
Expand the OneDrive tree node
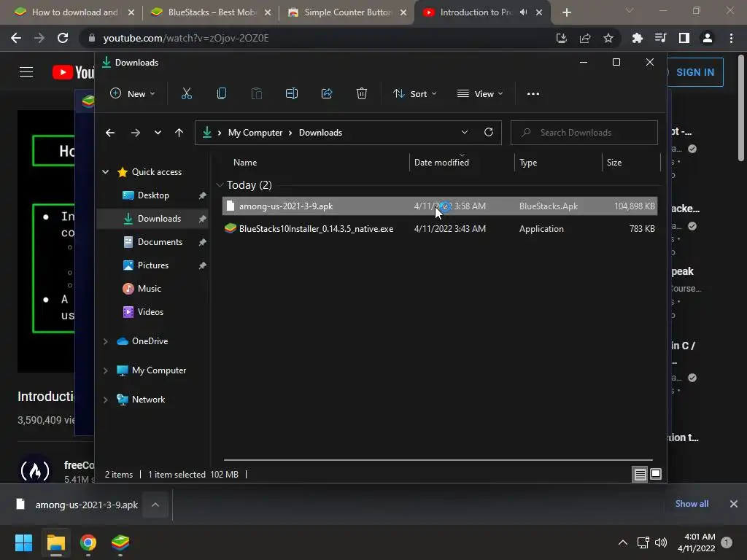105,341
